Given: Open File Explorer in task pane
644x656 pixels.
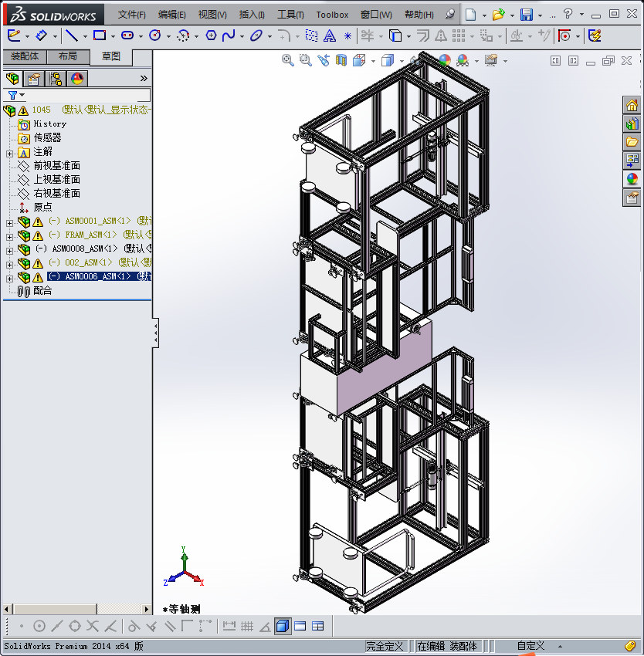Looking at the screenshot, I should (x=632, y=142).
